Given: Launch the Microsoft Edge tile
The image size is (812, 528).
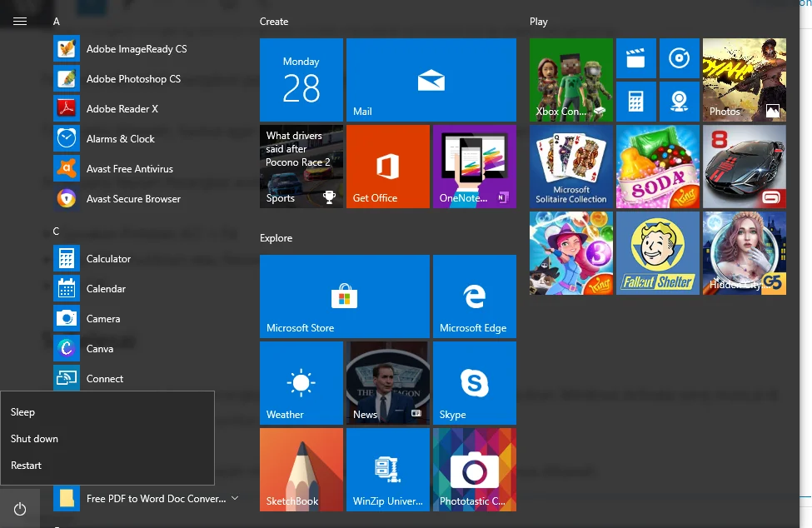Looking at the screenshot, I should pyautogui.click(x=475, y=296).
